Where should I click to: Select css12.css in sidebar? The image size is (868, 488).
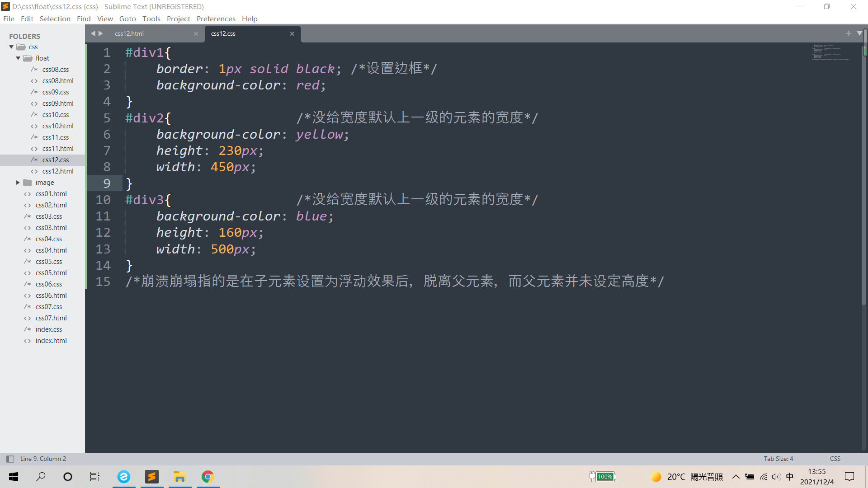56,160
